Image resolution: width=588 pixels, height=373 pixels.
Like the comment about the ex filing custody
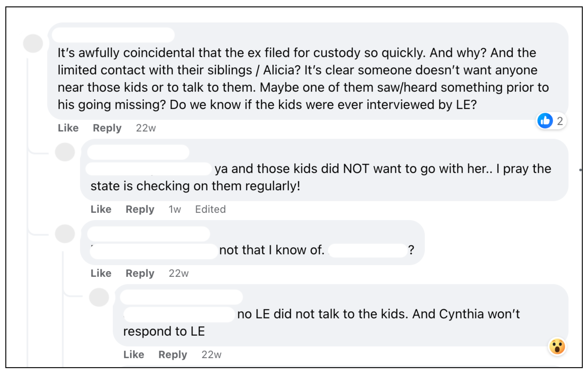point(68,128)
